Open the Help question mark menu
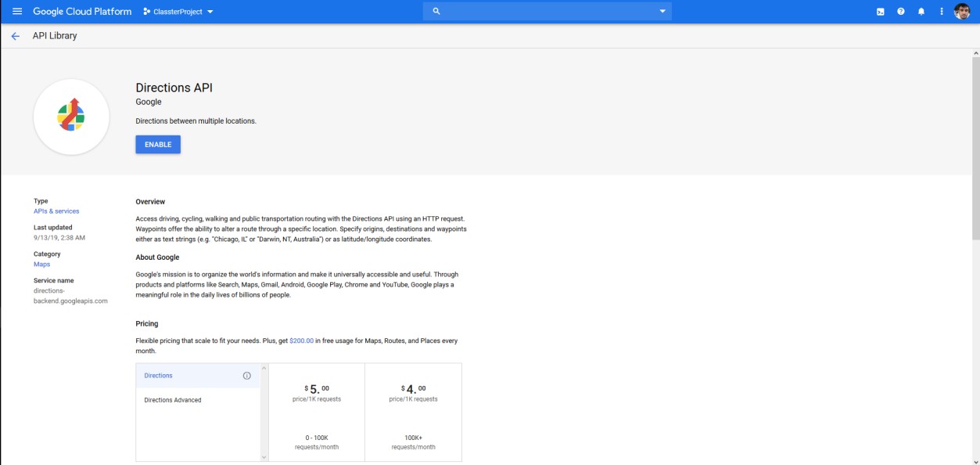This screenshot has width=980, height=465. click(x=901, y=12)
